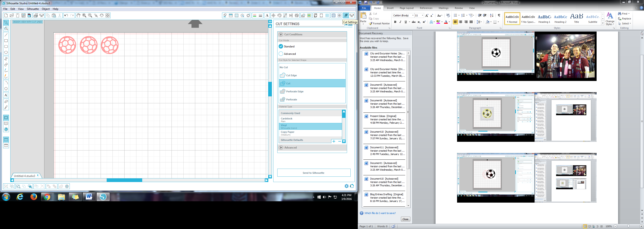Click the Send to Silhouette button

click(314, 173)
